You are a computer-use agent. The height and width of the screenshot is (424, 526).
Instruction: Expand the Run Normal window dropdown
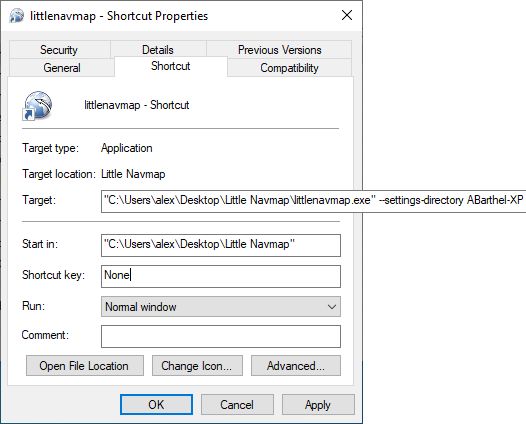221,307
